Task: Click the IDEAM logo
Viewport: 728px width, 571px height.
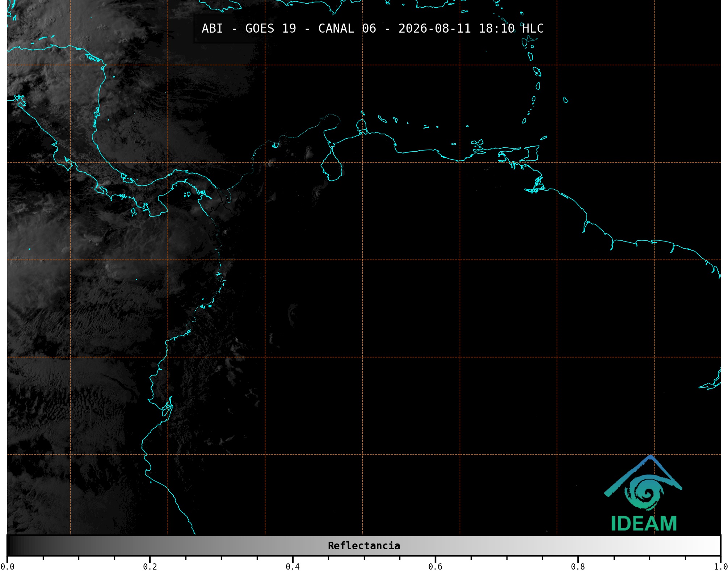Action: point(643,493)
